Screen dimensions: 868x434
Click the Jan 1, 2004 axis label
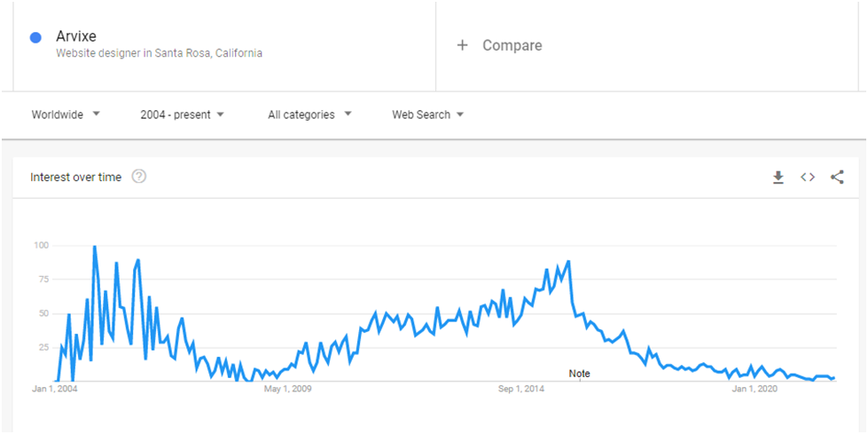click(x=55, y=389)
